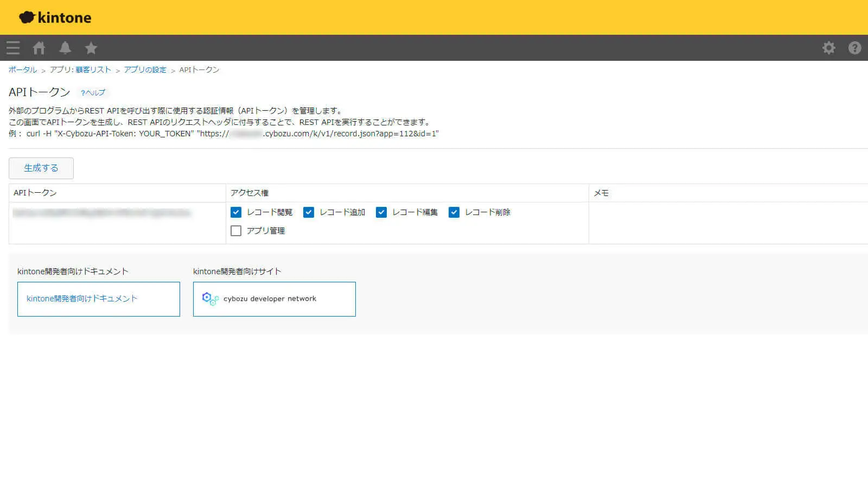Click the memo cell for the token
This screenshot has width=868, height=480.
click(727, 223)
